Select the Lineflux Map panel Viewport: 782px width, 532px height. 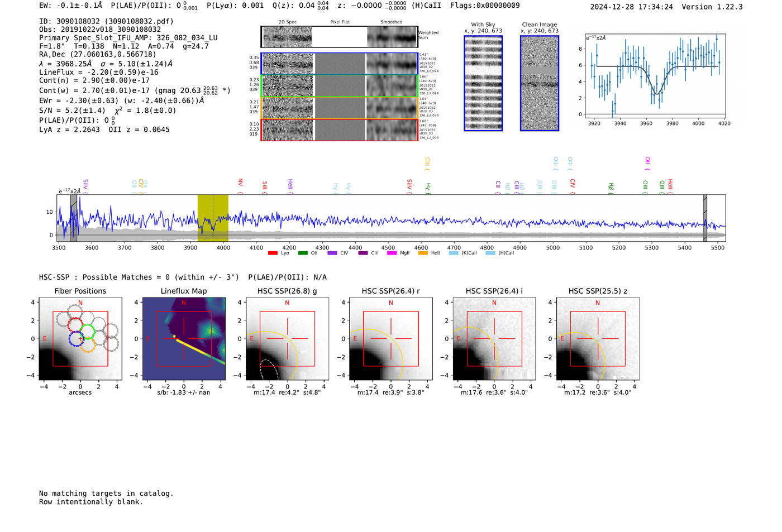(184, 339)
